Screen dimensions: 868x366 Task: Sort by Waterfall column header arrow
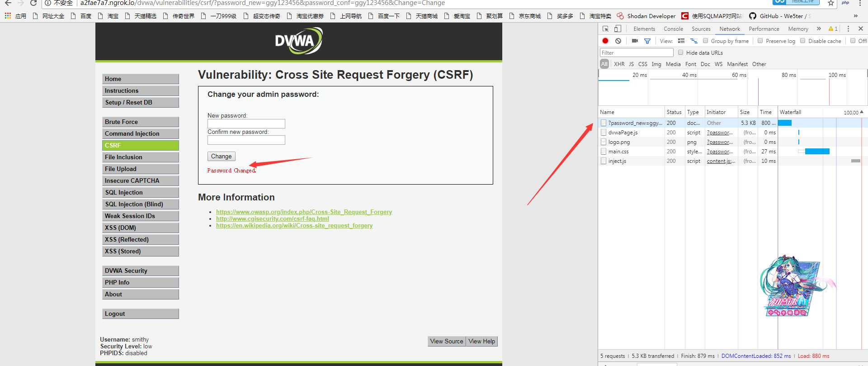click(x=861, y=112)
